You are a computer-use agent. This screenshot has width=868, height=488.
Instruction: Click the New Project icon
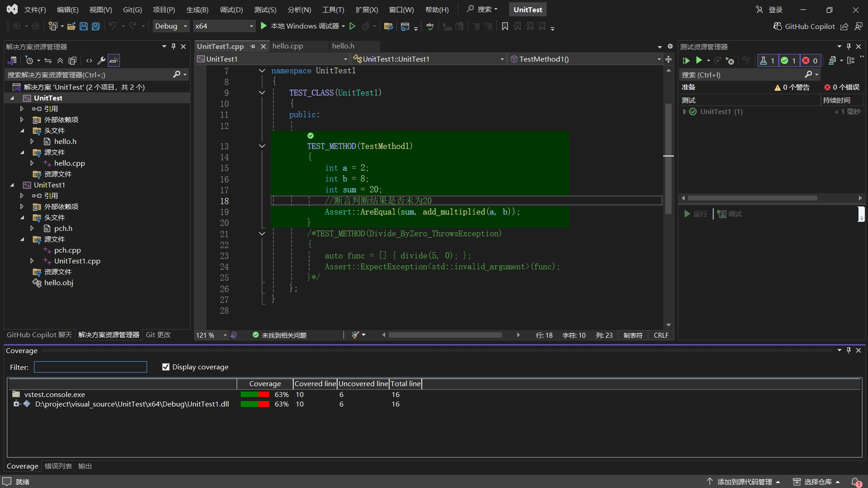click(53, 26)
